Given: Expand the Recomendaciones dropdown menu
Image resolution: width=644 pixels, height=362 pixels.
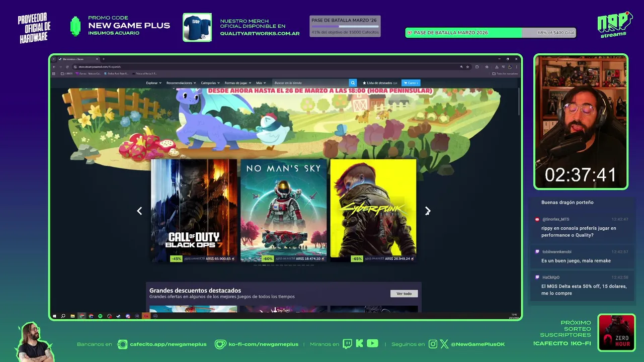Looking at the screenshot, I should coord(181,83).
